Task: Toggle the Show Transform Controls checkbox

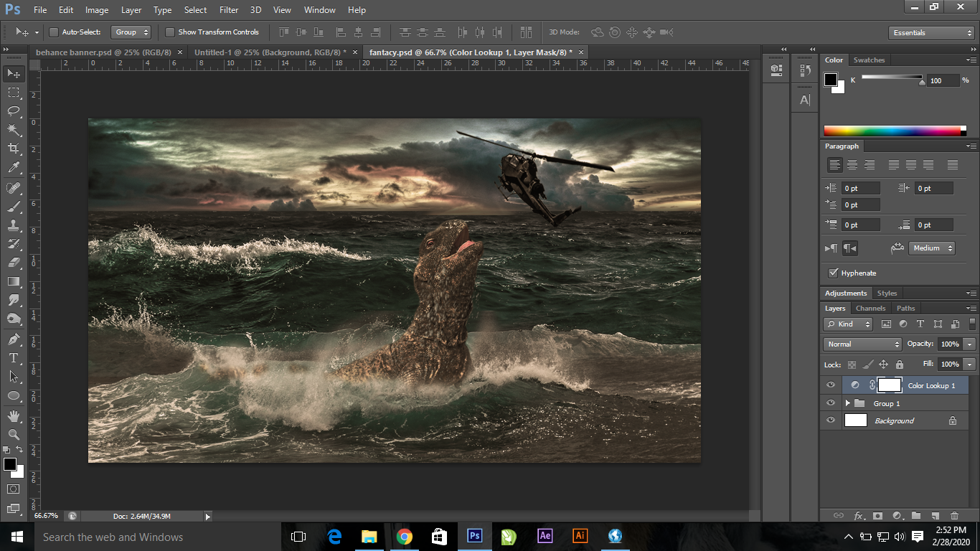Action: coord(170,32)
